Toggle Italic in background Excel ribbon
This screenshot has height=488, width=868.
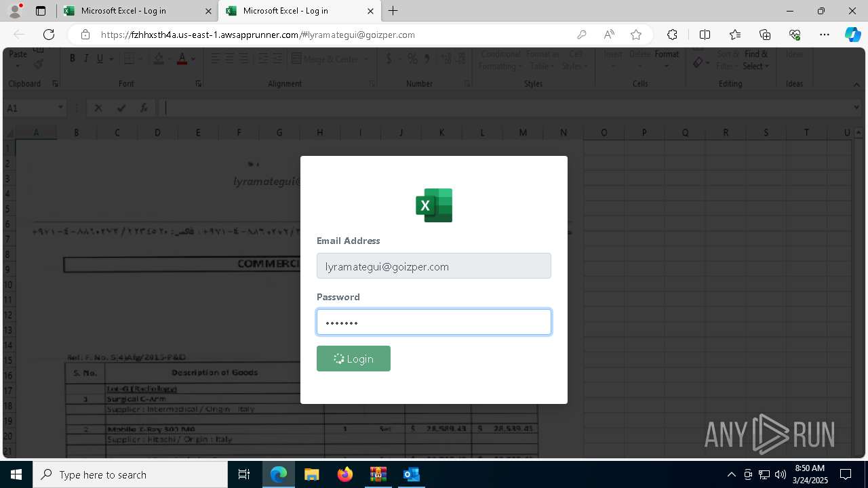click(86, 59)
